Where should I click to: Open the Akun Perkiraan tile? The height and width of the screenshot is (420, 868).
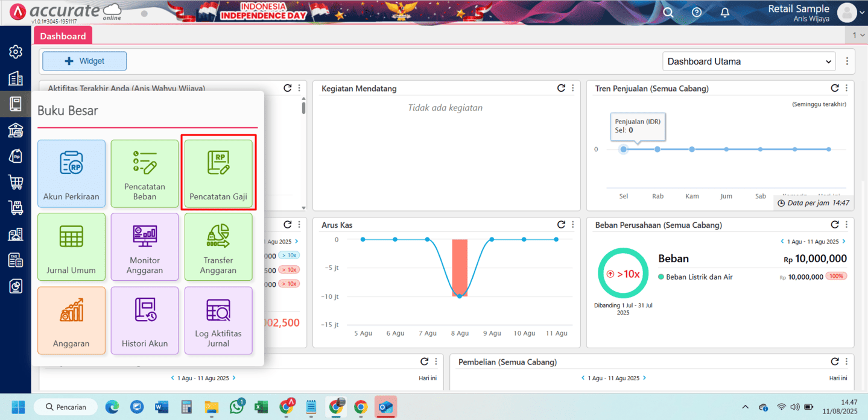click(71, 174)
